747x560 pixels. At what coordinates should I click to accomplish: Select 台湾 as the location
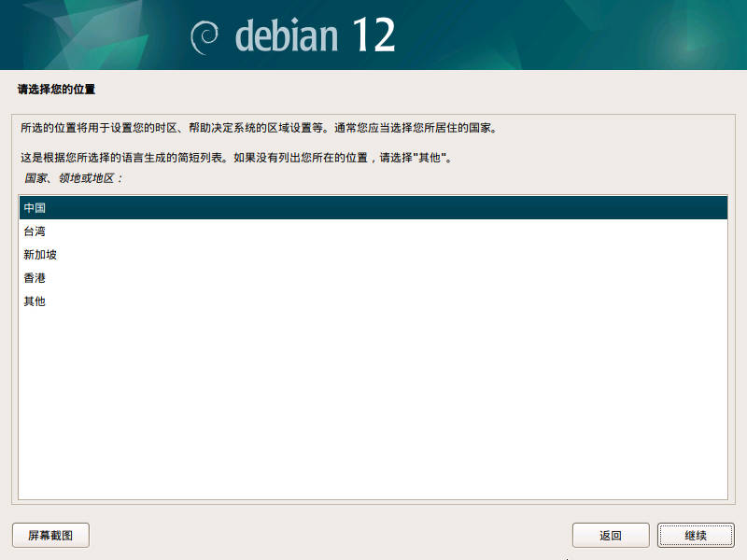pos(35,231)
